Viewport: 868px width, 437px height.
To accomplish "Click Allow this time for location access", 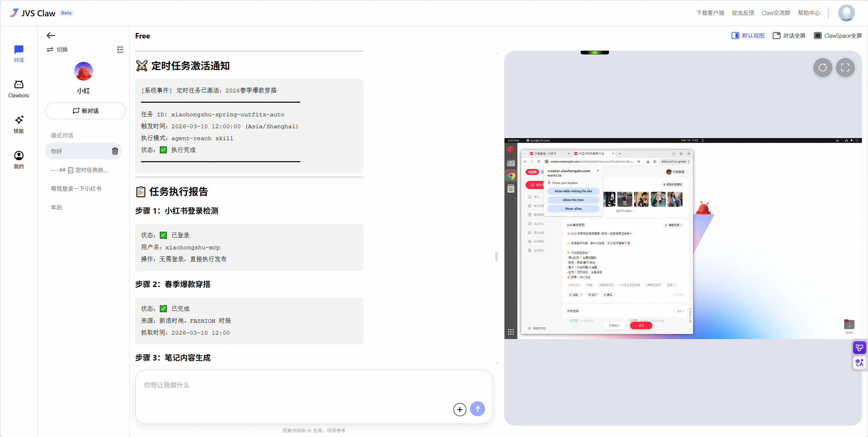I will pyautogui.click(x=573, y=200).
